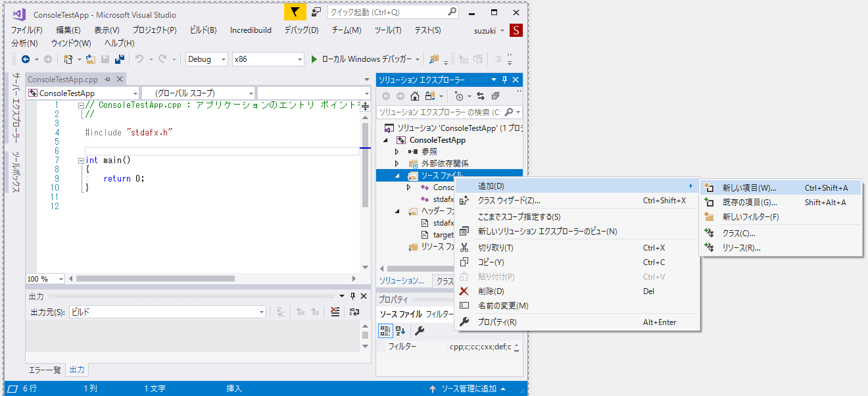Image resolution: width=868 pixels, height=396 pixels.
Task: Open the Debug configuration dropdown
Action: point(206,59)
